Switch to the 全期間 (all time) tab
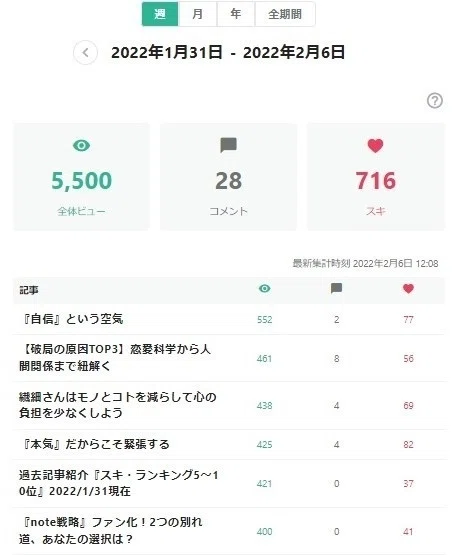The image size is (455, 555). tap(285, 14)
